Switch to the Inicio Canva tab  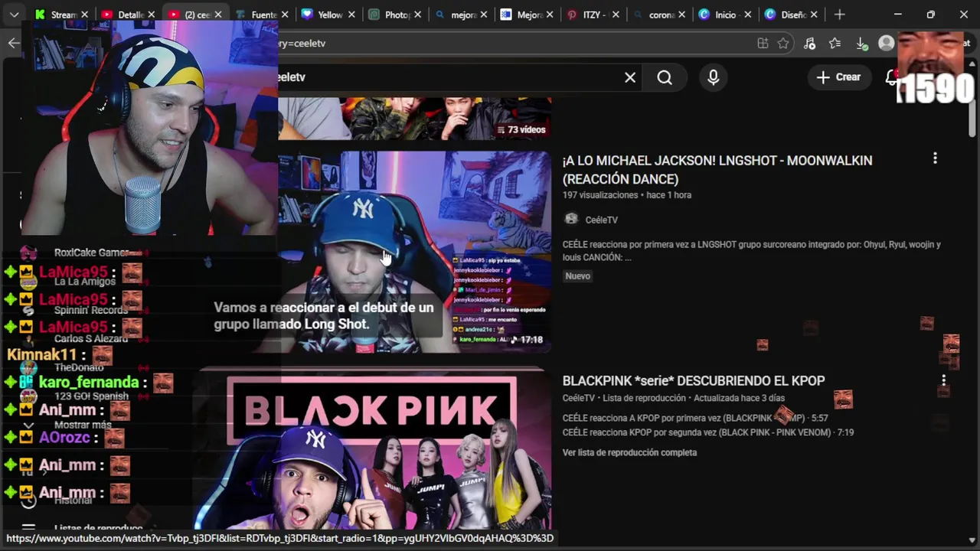[724, 15]
